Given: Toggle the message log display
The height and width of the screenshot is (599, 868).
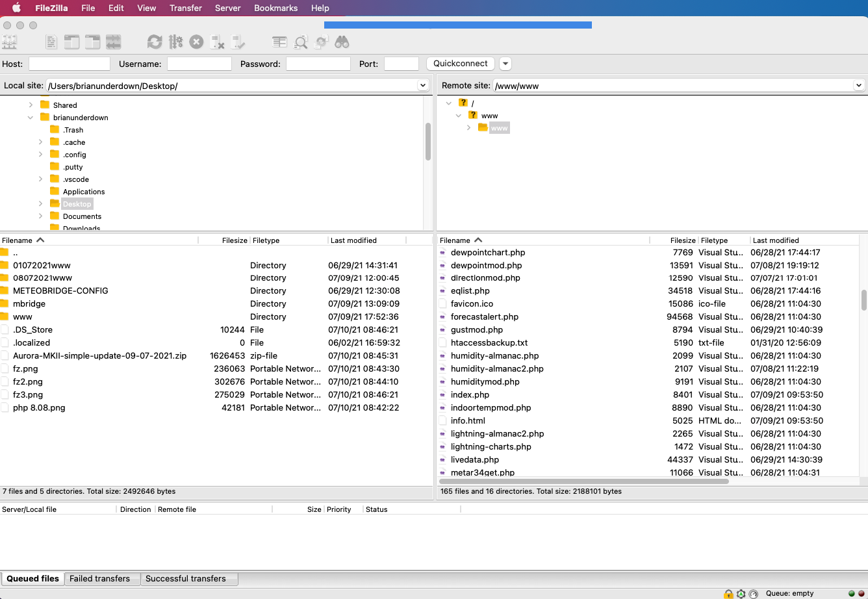Looking at the screenshot, I should [x=51, y=42].
